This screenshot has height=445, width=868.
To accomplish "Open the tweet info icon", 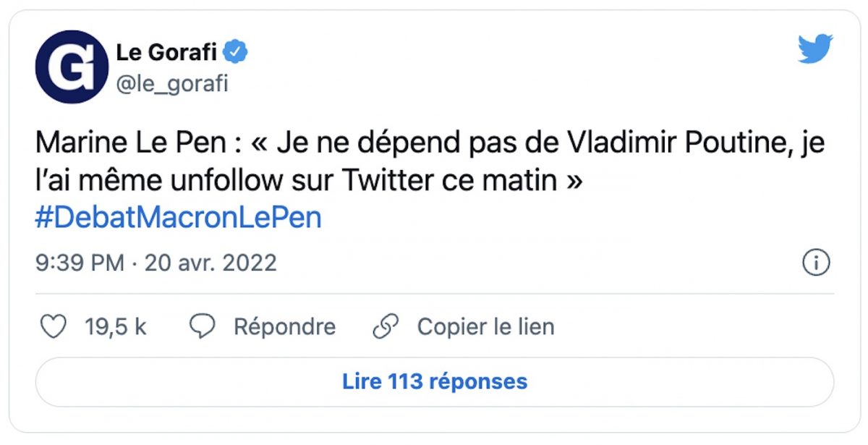I will pyautogui.click(x=815, y=263).
